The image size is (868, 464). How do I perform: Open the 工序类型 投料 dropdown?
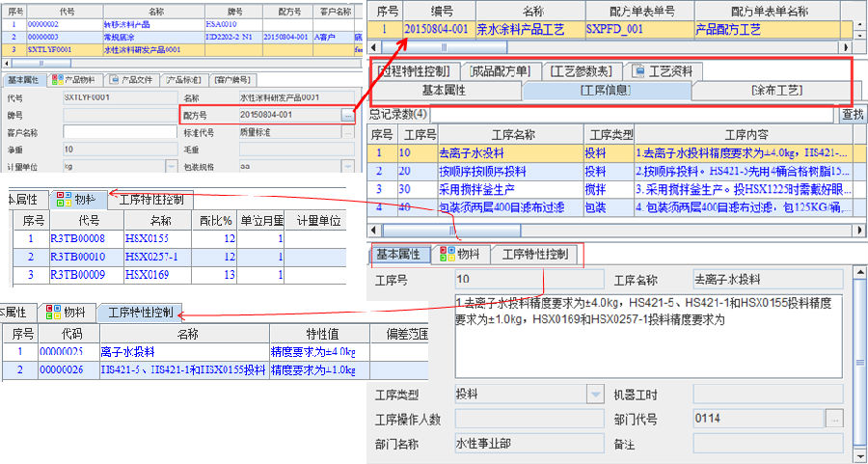coord(595,394)
